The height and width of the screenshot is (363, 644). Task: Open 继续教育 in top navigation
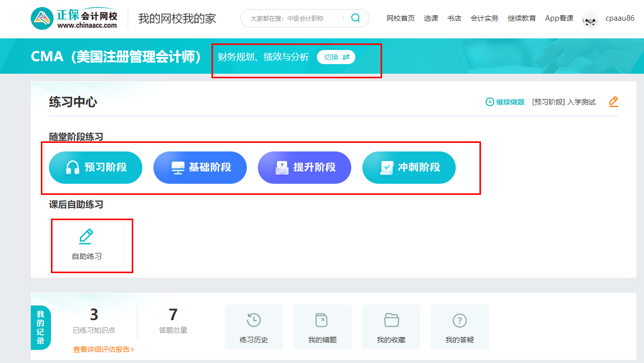click(522, 18)
